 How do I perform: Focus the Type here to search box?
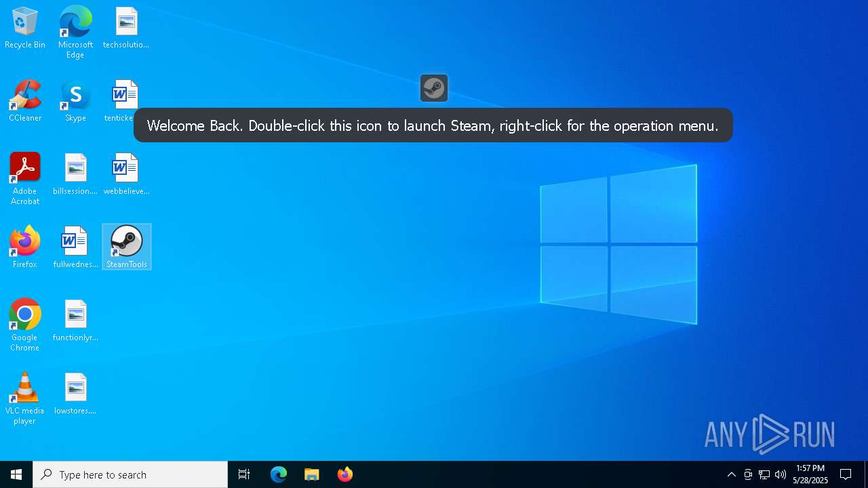(x=130, y=474)
